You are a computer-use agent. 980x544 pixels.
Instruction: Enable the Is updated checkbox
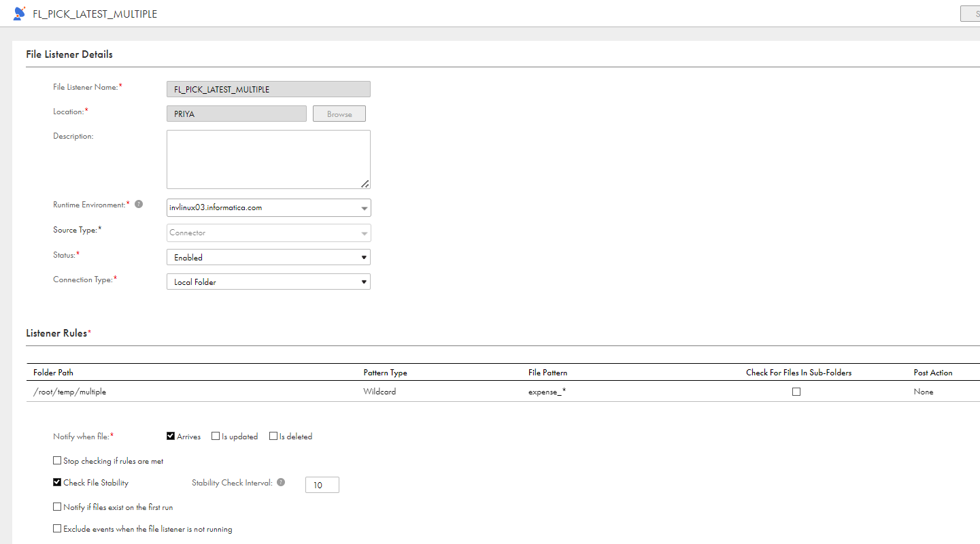pyautogui.click(x=216, y=436)
